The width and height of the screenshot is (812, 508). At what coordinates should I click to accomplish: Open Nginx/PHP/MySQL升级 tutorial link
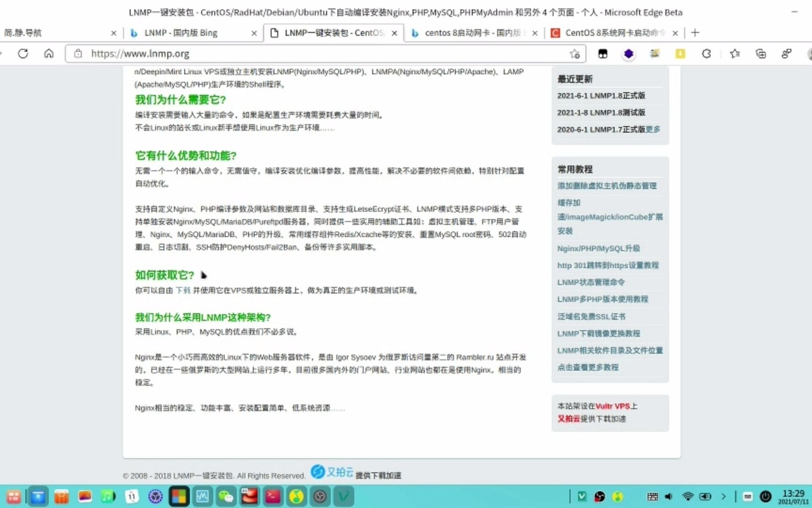(x=598, y=248)
